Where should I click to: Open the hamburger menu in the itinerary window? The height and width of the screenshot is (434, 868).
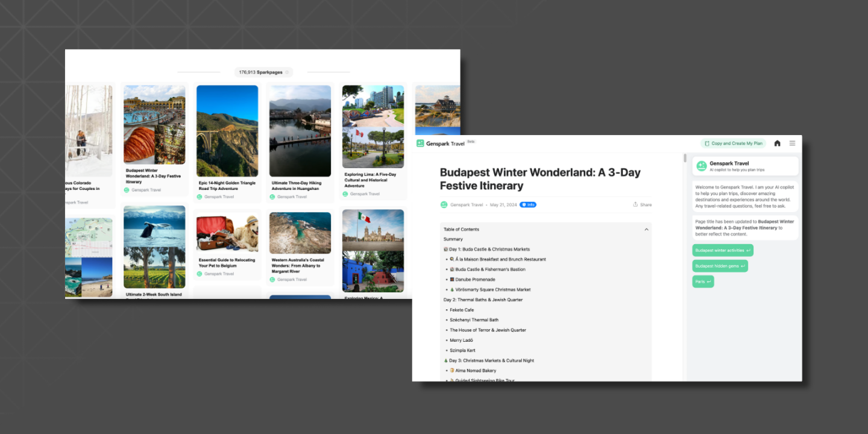point(792,143)
